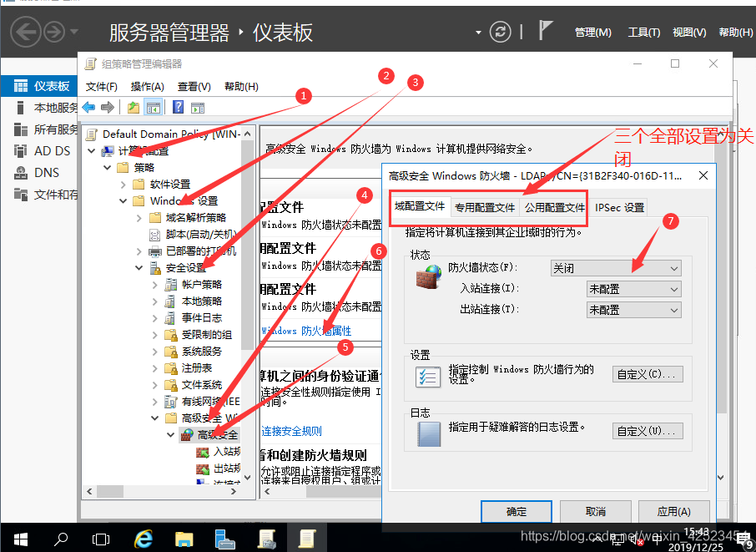Open Server Manager address dropdown arrow

[x=478, y=33]
